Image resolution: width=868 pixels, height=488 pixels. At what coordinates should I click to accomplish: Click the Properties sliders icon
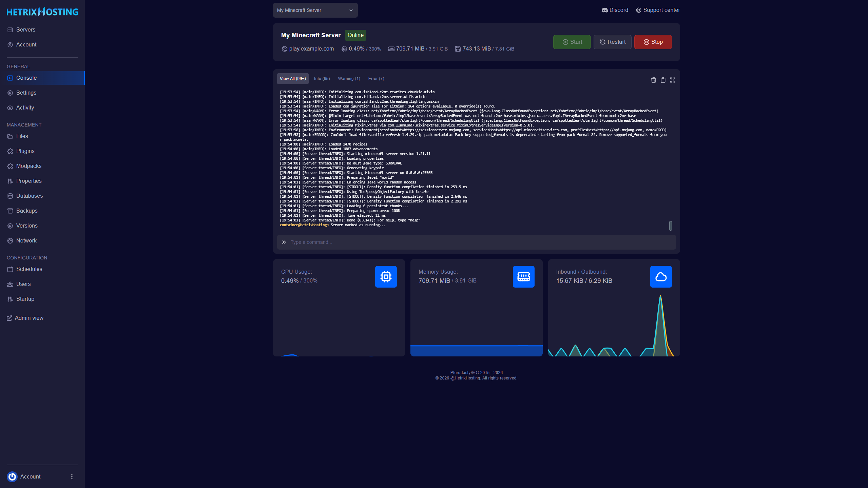[10, 181]
